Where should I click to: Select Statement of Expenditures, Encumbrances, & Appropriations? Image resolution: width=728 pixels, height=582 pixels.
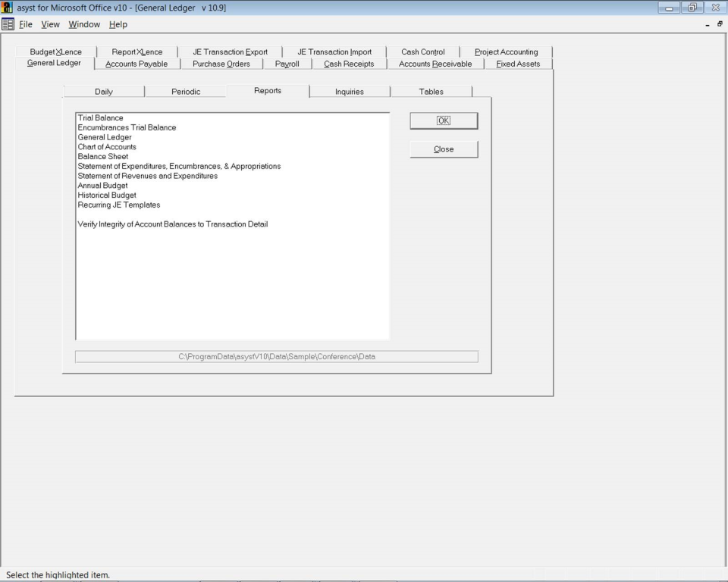click(179, 166)
